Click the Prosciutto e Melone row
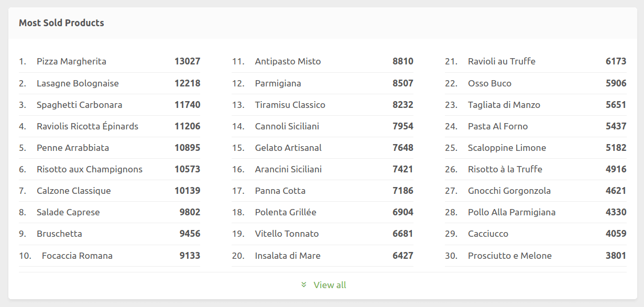The width and height of the screenshot is (644, 307). point(509,256)
